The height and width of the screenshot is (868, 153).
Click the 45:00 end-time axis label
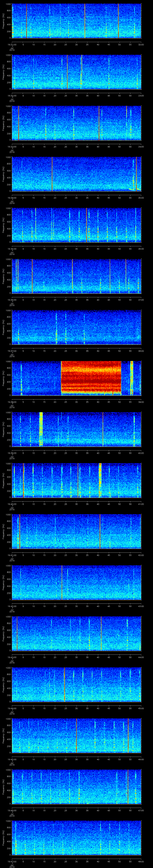pos(141,708)
